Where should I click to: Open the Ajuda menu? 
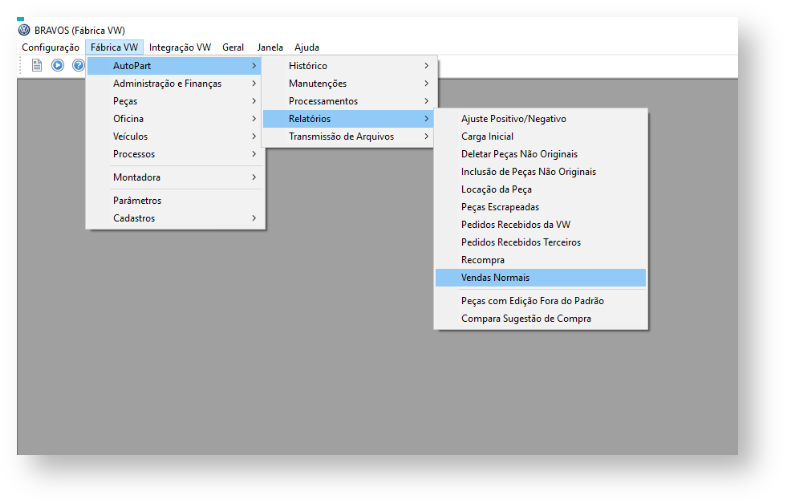(x=307, y=47)
